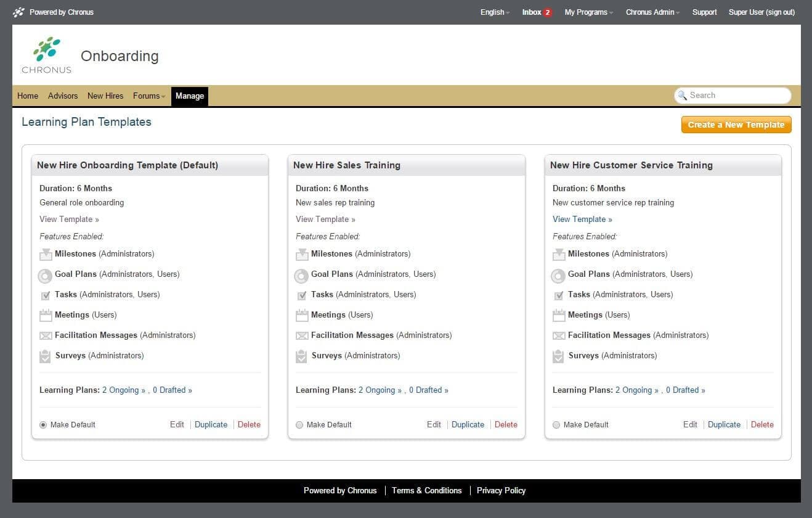This screenshot has height=518, width=812.
Task: Click Milestones icon in Sales Training card
Action: coord(302,254)
